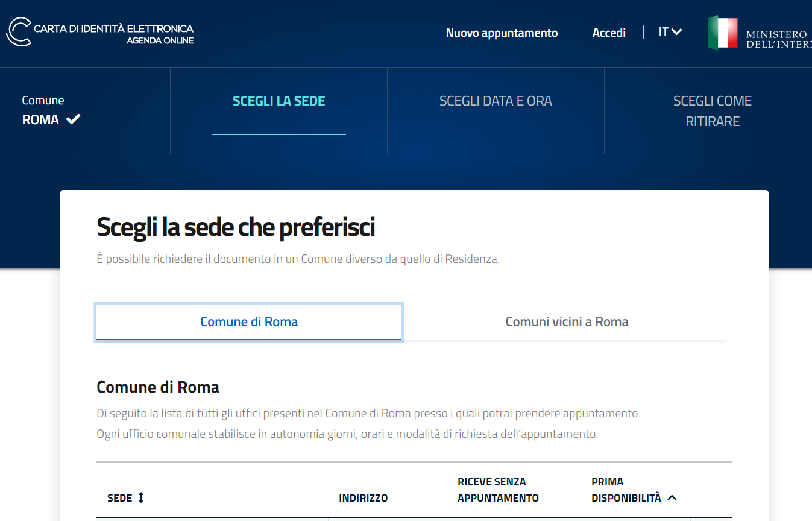Open Nuovo appuntamento in the header
This screenshot has width=812, height=521.
502,33
